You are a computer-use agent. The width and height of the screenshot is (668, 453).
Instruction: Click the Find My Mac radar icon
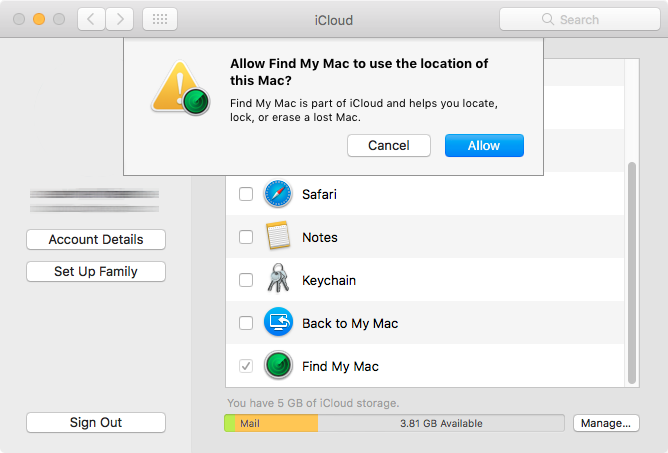pos(278,365)
